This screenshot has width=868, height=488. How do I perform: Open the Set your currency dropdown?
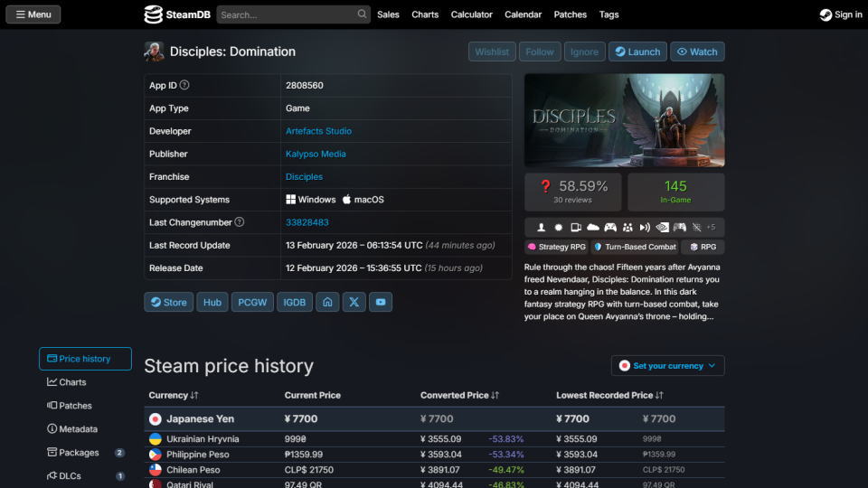667,366
